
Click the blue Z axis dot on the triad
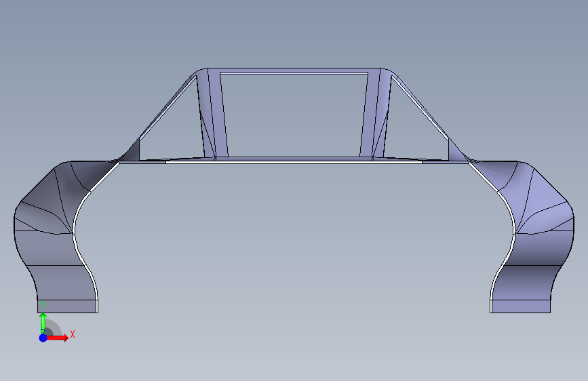click(x=43, y=338)
